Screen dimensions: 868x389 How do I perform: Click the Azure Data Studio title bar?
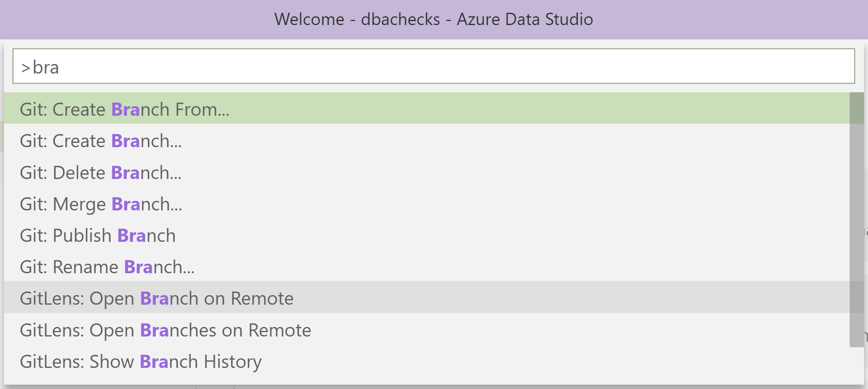717,19
